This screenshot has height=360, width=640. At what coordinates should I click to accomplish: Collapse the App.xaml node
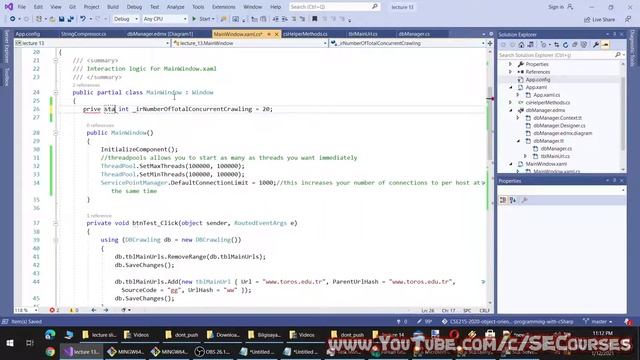coord(511,87)
